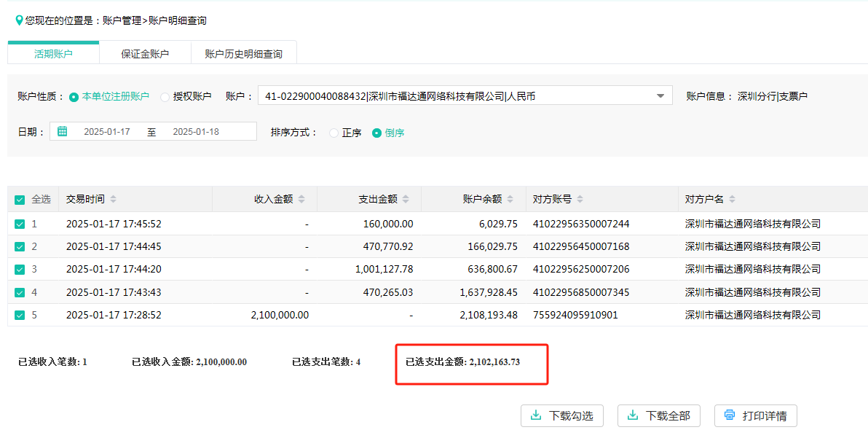Image resolution: width=868 pixels, height=438 pixels.
Task: Switch to 活期账户 tab
Action: coord(53,54)
